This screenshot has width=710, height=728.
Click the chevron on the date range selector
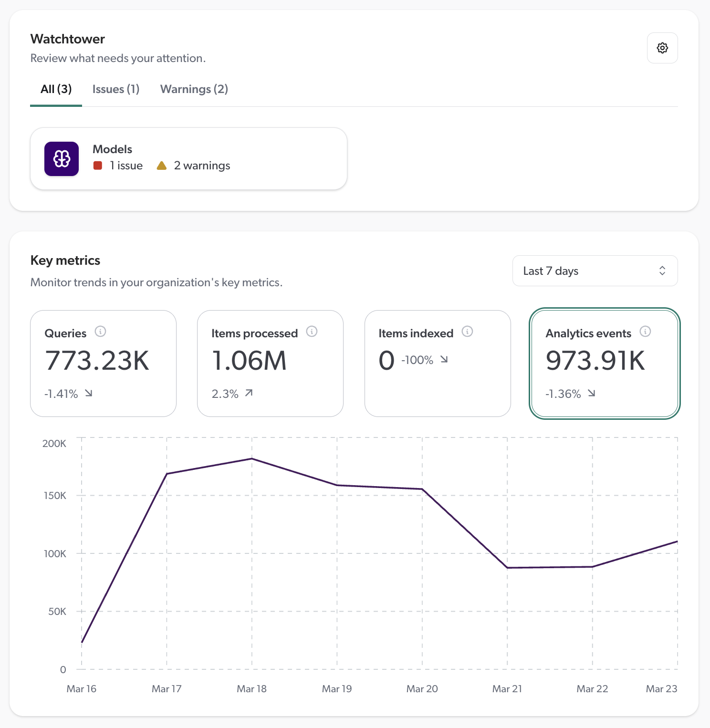coord(662,270)
